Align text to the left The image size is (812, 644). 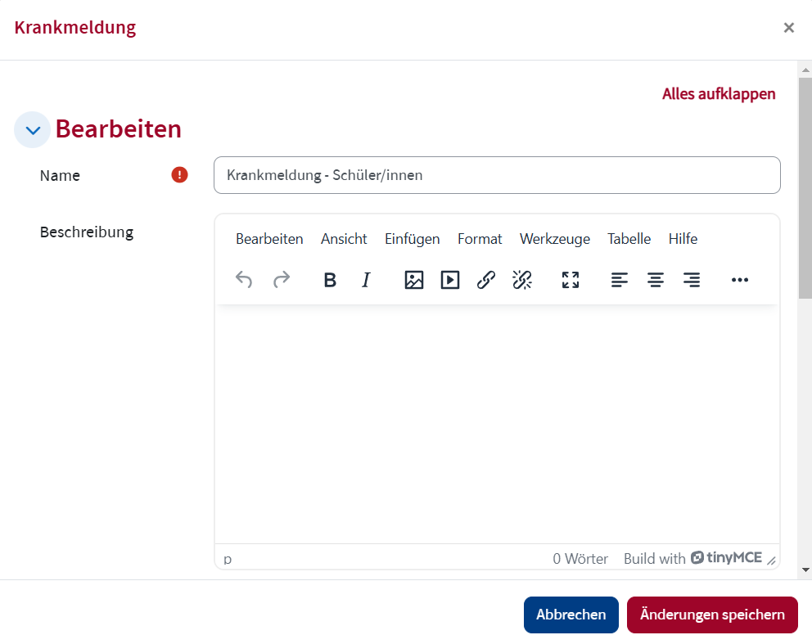pyautogui.click(x=619, y=279)
